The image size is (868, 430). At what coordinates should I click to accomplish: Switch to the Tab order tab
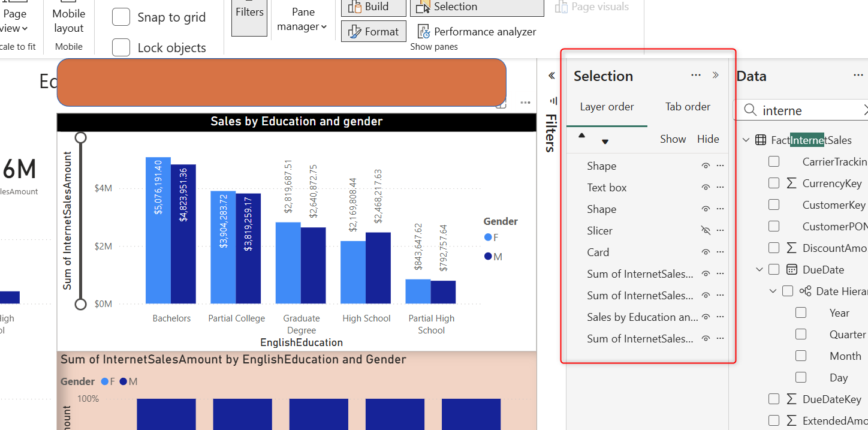[688, 107]
